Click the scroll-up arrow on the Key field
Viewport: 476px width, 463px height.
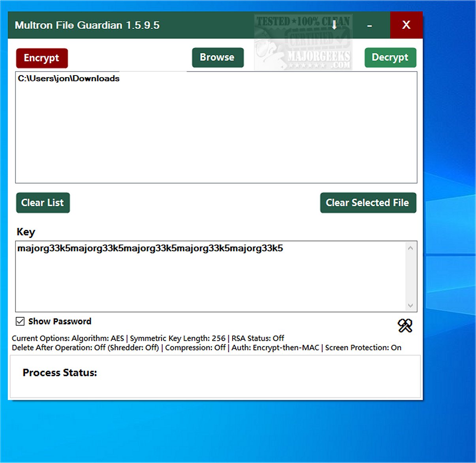point(411,248)
